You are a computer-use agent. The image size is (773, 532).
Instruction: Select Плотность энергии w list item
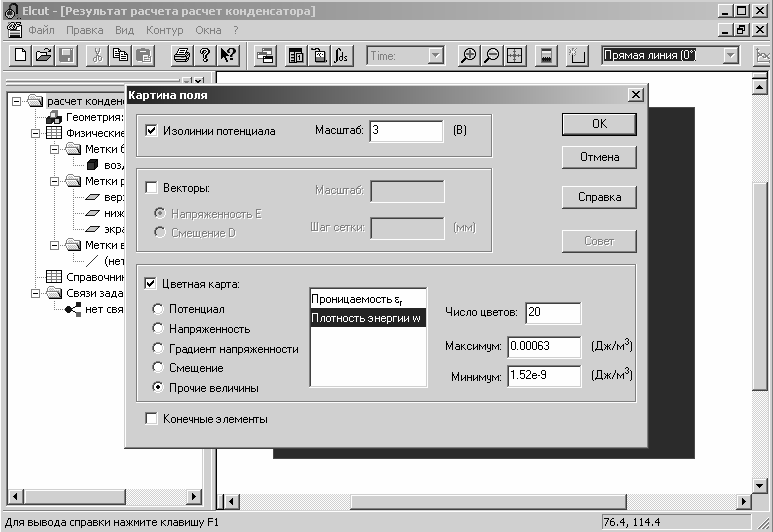(368, 318)
